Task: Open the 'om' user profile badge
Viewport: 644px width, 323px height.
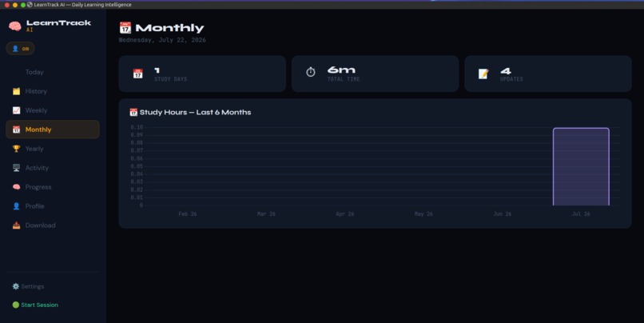Action: [20, 49]
